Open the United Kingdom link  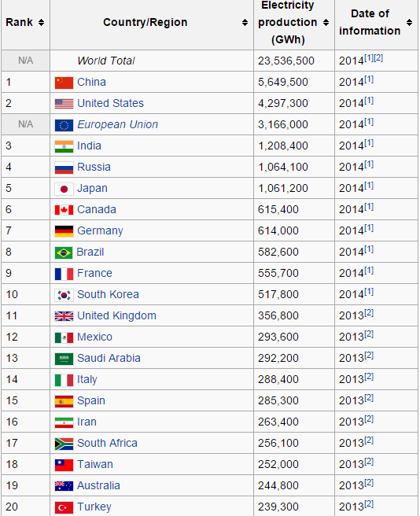tap(116, 315)
